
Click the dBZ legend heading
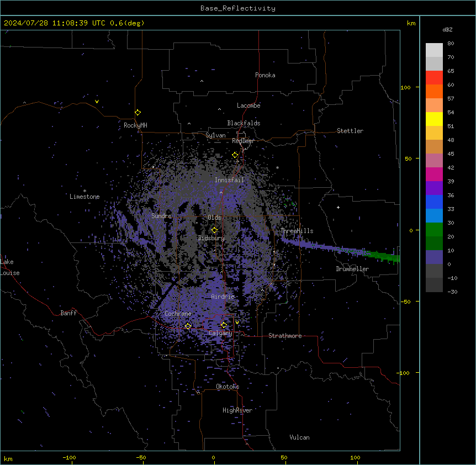447,30
